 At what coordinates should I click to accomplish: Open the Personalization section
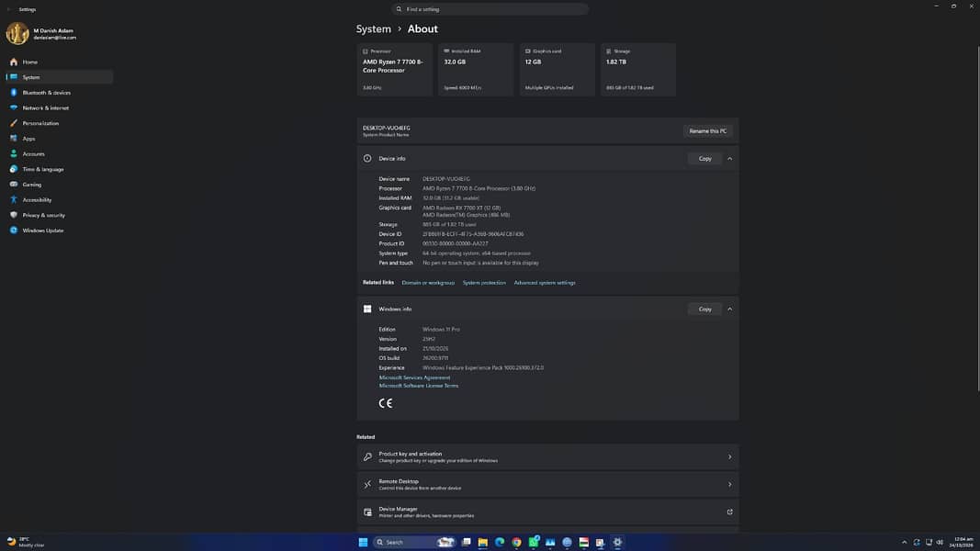tap(60, 123)
